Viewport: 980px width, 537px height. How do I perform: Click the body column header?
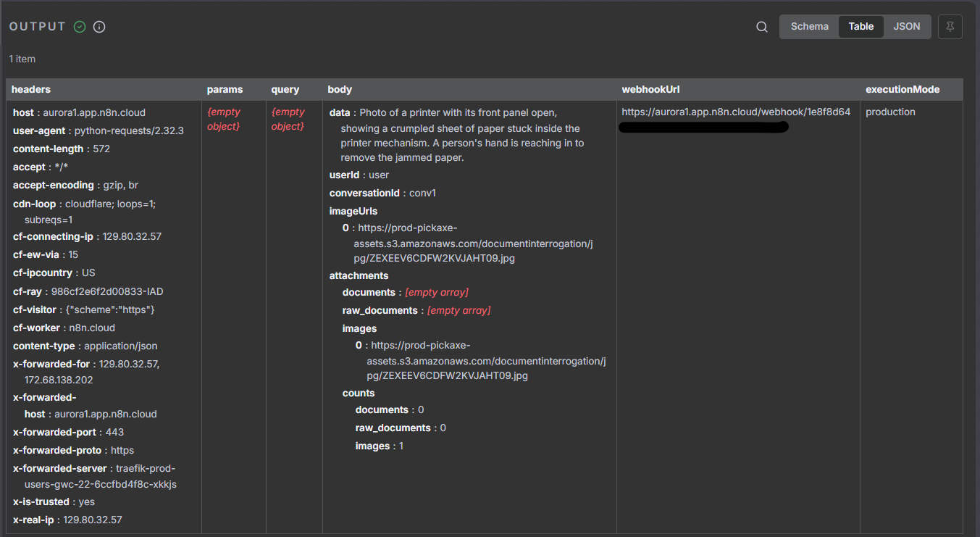340,90
